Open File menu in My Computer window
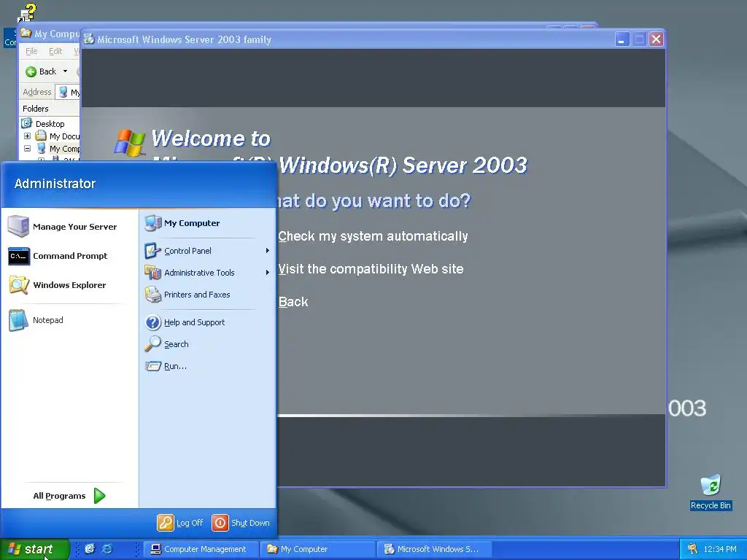The width and height of the screenshot is (747, 560). click(x=31, y=51)
